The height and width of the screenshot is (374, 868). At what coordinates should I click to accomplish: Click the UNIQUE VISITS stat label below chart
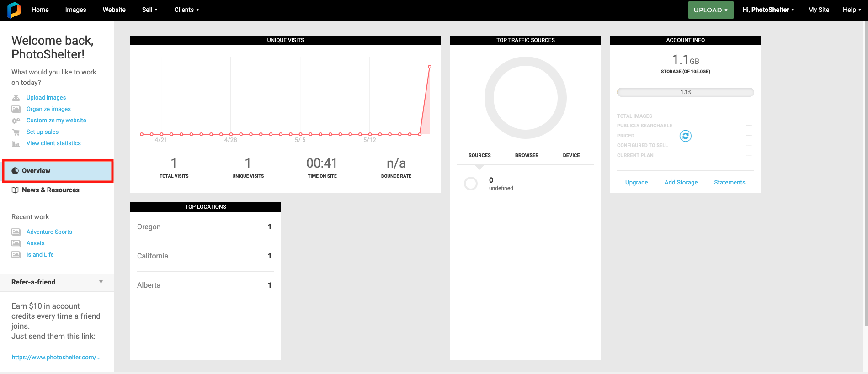coord(248,176)
